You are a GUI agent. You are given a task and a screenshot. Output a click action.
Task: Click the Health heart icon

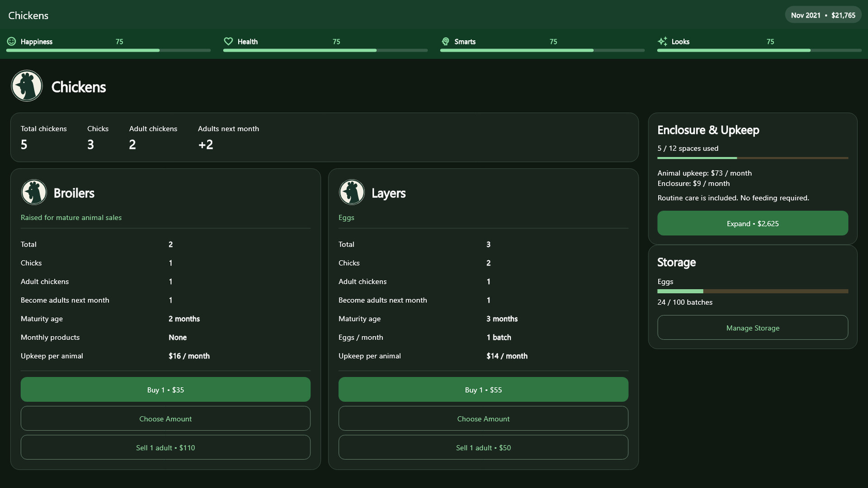click(x=228, y=42)
